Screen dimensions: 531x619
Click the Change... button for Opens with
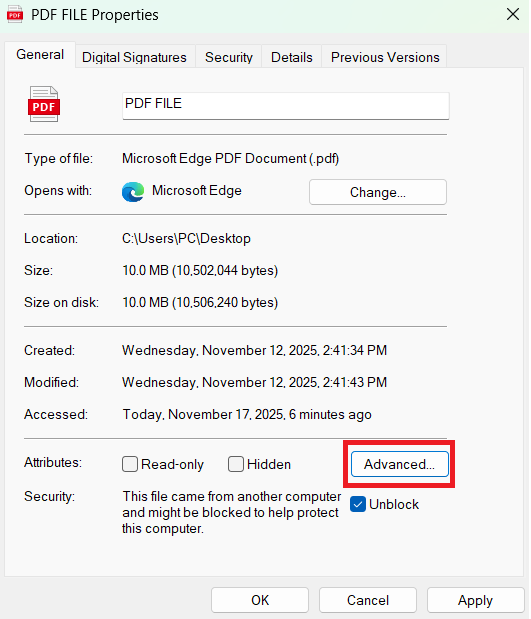pos(378,192)
